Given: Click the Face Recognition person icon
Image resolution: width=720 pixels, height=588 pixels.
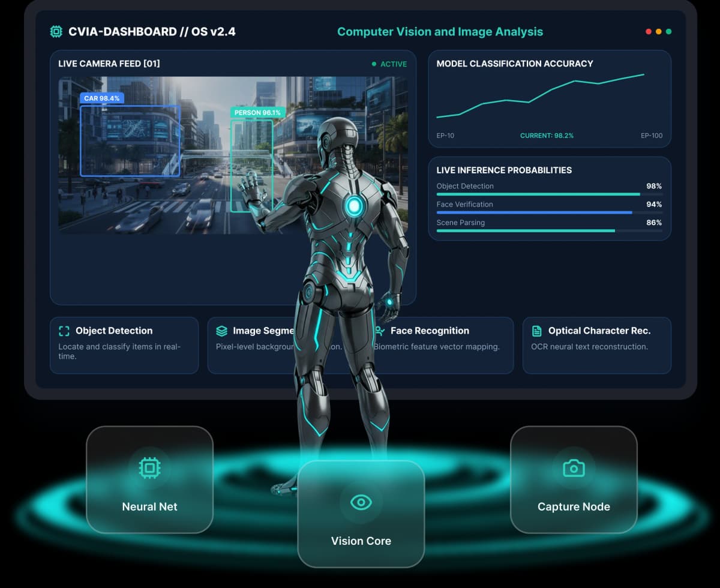Looking at the screenshot, I should [379, 331].
